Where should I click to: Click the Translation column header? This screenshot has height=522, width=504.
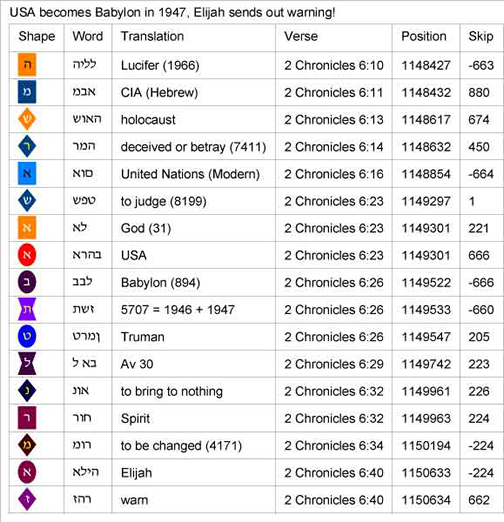tap(152, 36)
